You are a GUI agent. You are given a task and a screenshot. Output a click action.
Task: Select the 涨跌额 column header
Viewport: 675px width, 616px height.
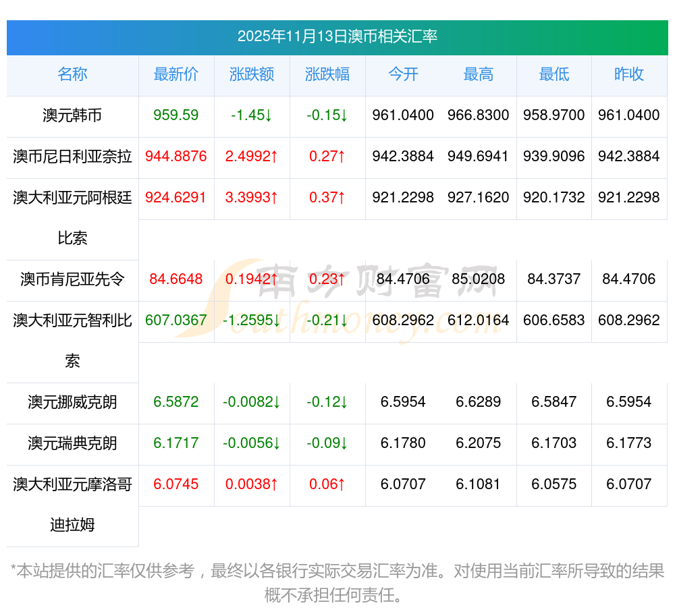coord(252,74)
